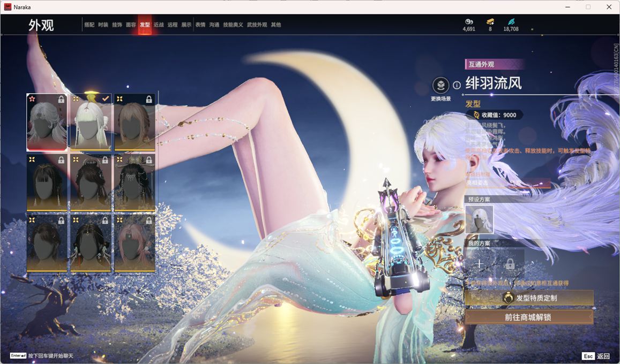The height and width of the screenshot is (364, 620).
Task: Switch to the 技能奥义 tab
Action: tap(233, 25)
